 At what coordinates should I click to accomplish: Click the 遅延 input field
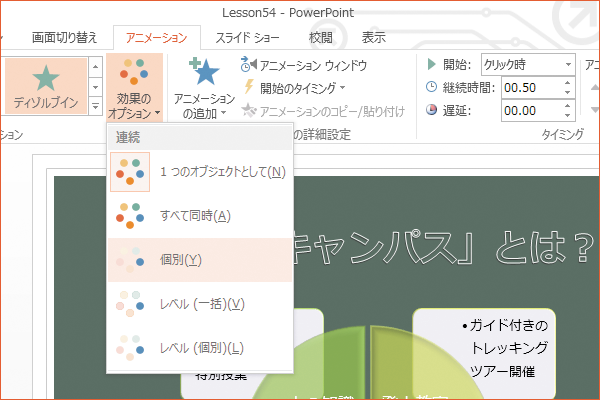(531, 111)
